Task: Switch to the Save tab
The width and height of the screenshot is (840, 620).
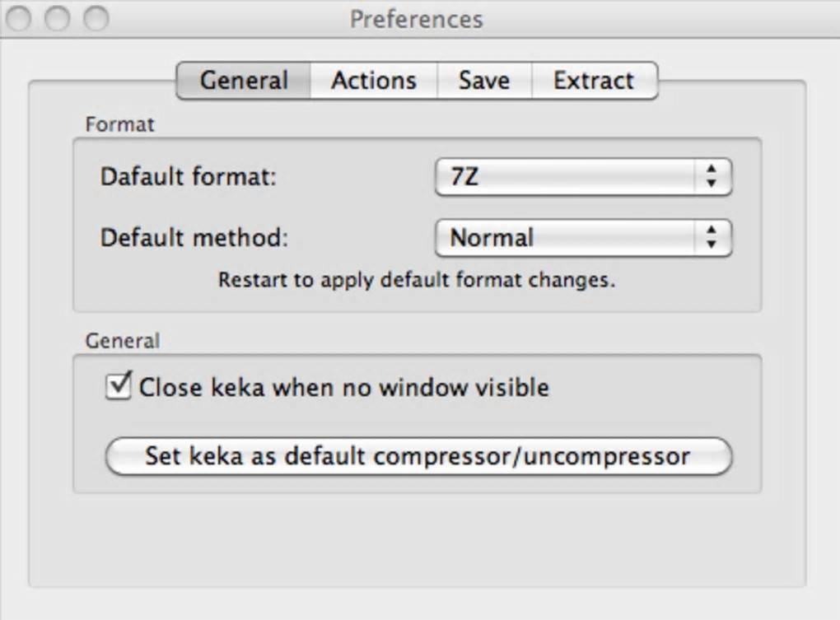Action: 483,81
